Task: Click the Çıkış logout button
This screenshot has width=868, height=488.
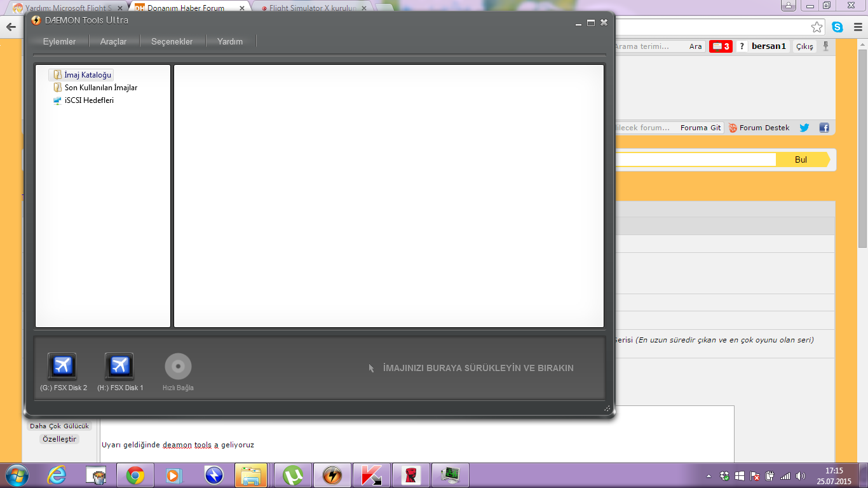Action: [x=804, y=46]
